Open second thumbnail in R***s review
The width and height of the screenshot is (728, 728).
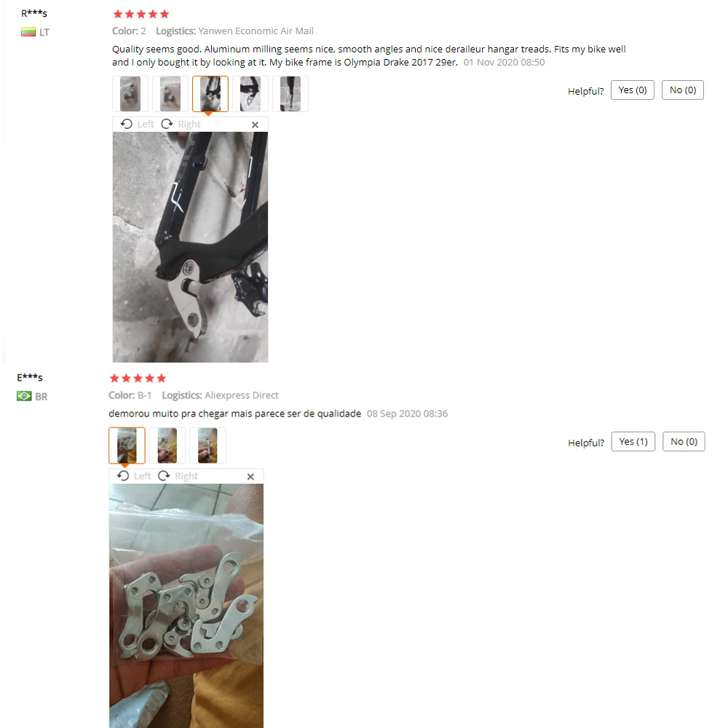[x=170, y=94]
